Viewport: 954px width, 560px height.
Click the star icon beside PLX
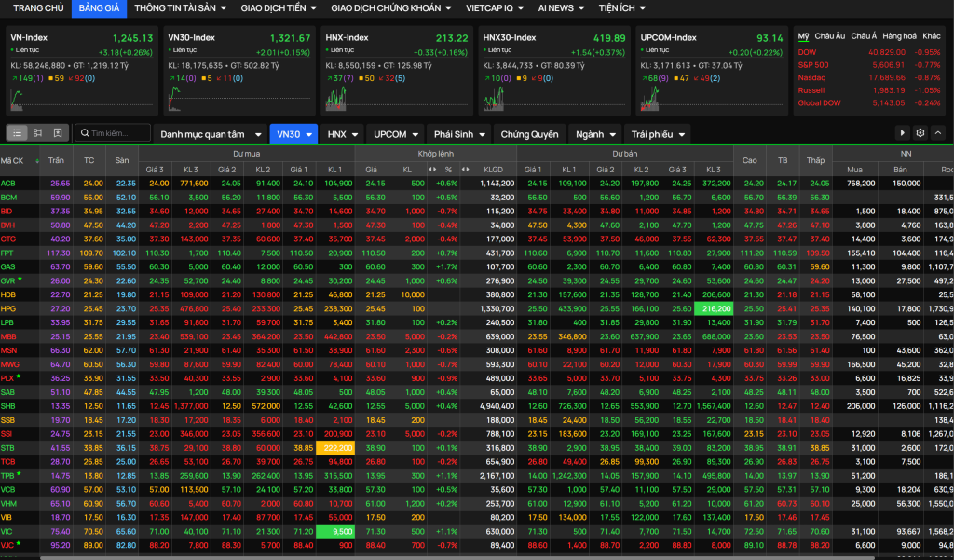click(19, 376)
